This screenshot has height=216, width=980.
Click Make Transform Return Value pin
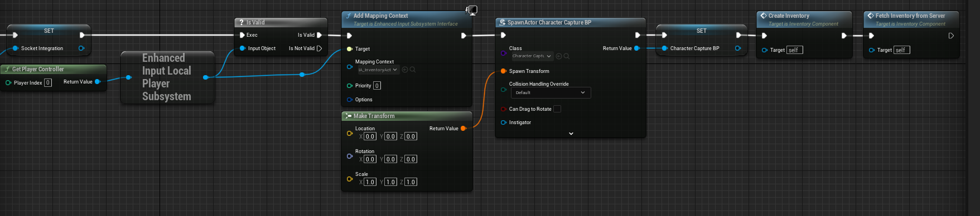(x=463, y=129)
